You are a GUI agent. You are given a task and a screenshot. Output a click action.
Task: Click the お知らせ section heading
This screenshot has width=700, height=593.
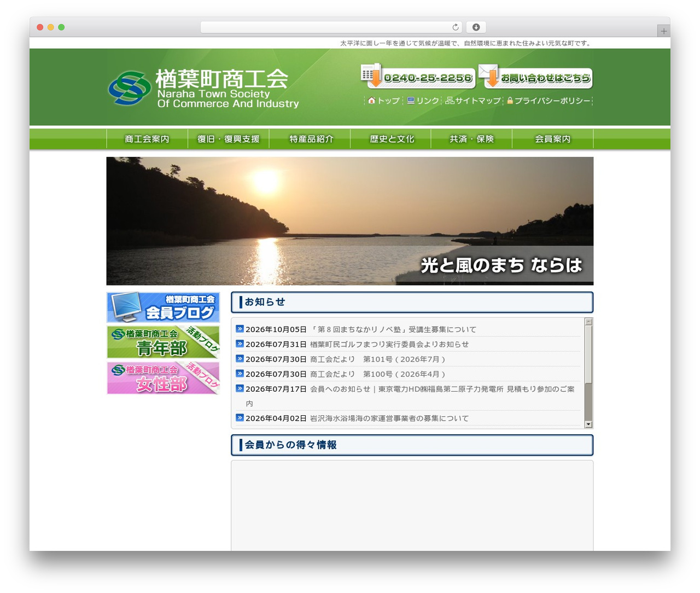point(412,302)
